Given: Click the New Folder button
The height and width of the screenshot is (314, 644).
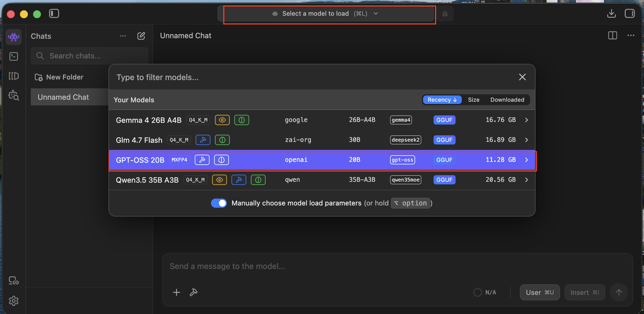Looking at the screenshot, I should pos(59,77).
